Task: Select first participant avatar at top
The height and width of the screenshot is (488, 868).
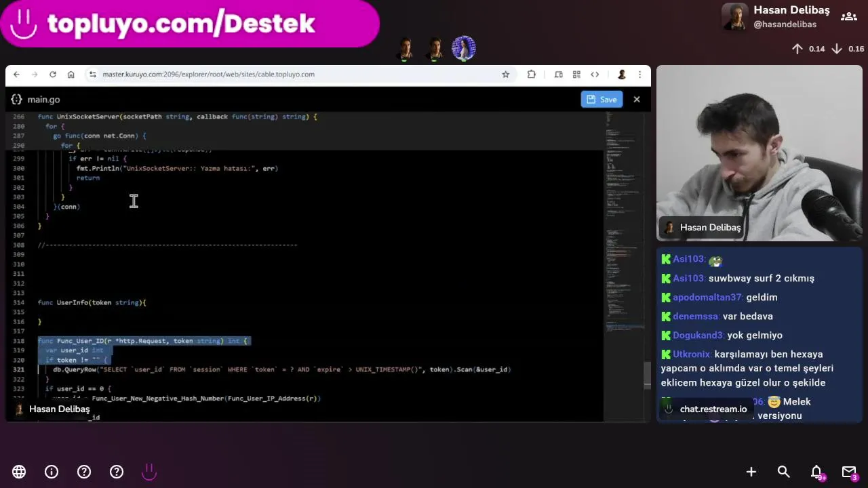Action: point(406,49)
